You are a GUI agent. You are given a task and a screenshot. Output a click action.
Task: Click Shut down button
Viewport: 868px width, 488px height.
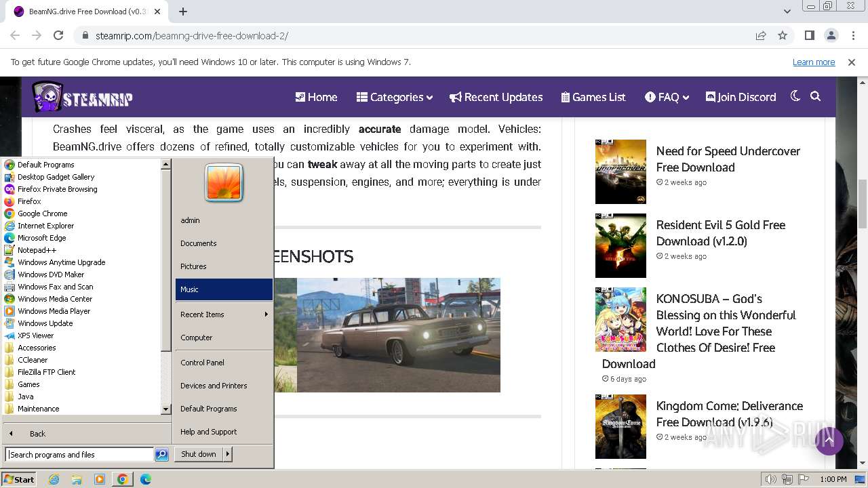199,454
